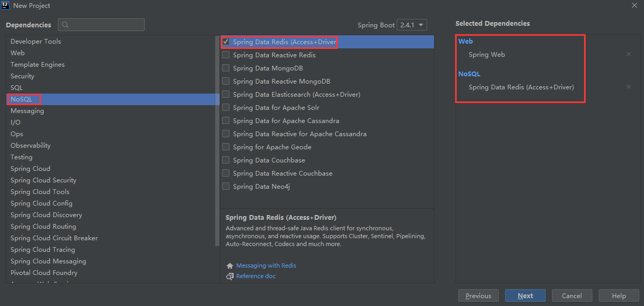Select Spring Web in Selected Dependencies
Viewport: 644px width, 306px height.
coord(487,54)
